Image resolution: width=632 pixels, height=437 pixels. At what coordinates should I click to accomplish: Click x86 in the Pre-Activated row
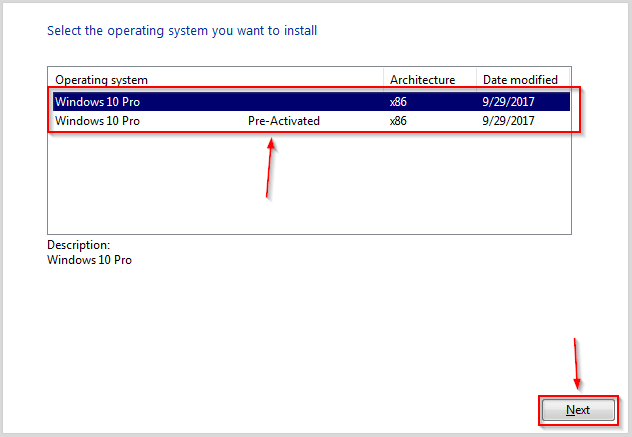point(398,121)
